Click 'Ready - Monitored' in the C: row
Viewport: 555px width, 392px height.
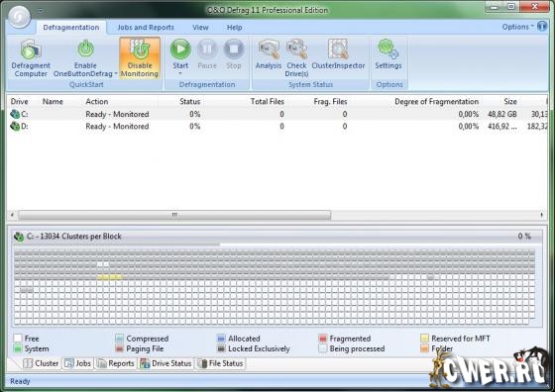[117, 114]
